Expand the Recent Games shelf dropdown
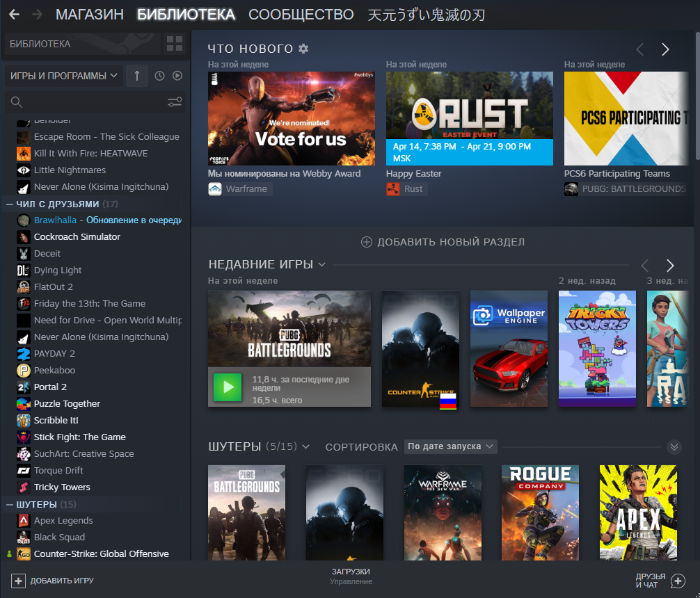 [321, 265]
